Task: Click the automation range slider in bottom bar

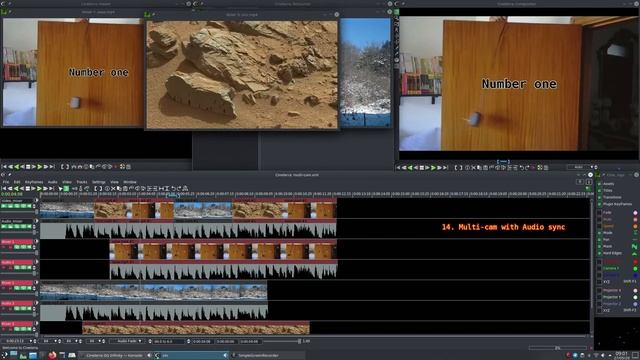Action: pyautogui.click(x=282, y=341)
